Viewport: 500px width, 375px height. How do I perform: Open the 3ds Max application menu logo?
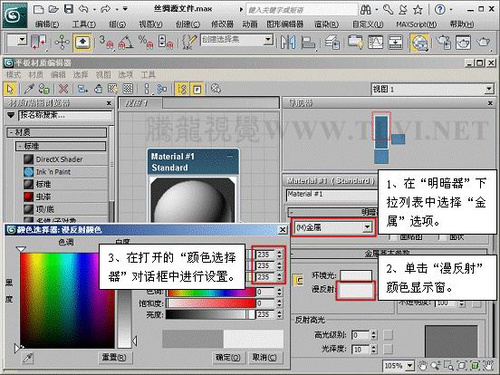click(14, 15)
